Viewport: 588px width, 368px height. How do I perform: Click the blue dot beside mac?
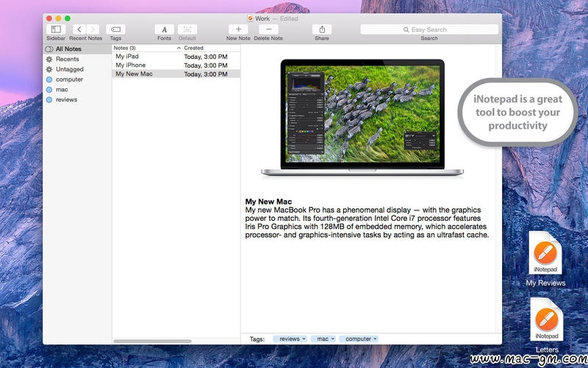coord(49,89)
